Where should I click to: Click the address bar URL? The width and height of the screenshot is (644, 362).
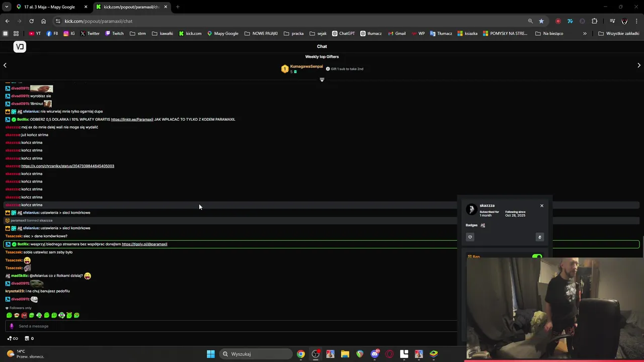(99, 21)
